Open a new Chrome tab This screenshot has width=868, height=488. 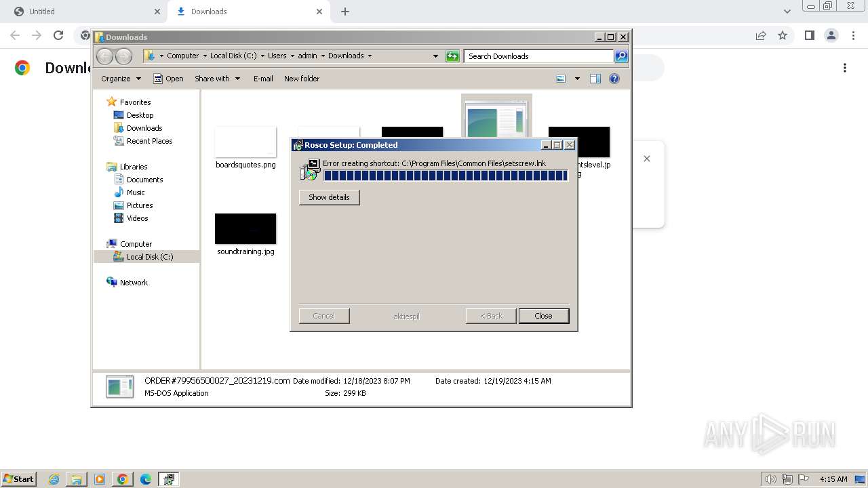345,12
